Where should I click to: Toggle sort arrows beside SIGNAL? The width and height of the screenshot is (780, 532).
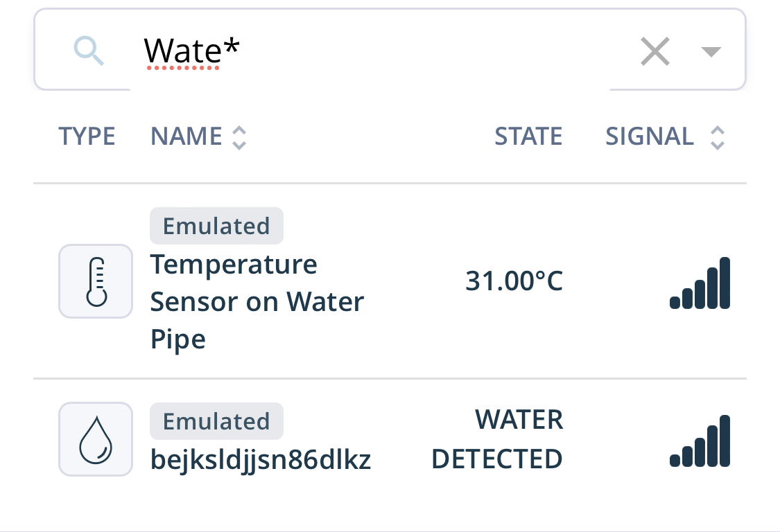(718, 137)
